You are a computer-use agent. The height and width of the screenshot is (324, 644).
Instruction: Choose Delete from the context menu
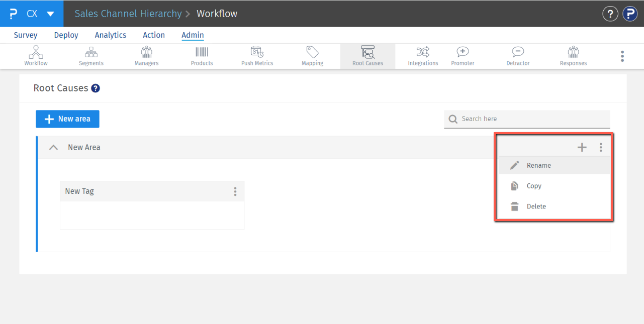point(555,206)
